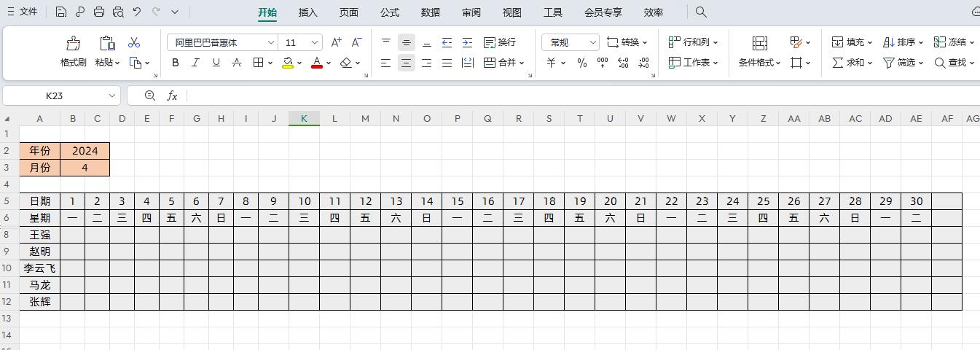Toggle Wrap Text (换行)
Image resolution: width=980 pixels, height=350 pixels.
[500, 42]
